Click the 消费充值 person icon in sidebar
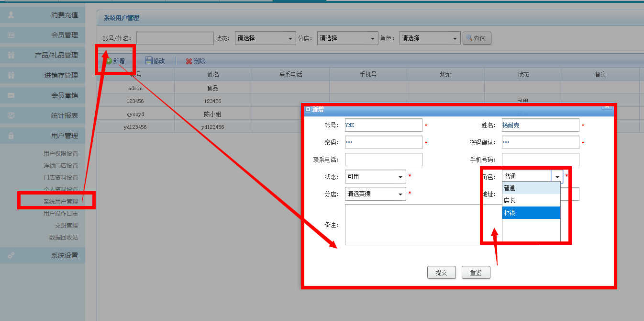This screenshot has height=321, width=644. [11, 15]
